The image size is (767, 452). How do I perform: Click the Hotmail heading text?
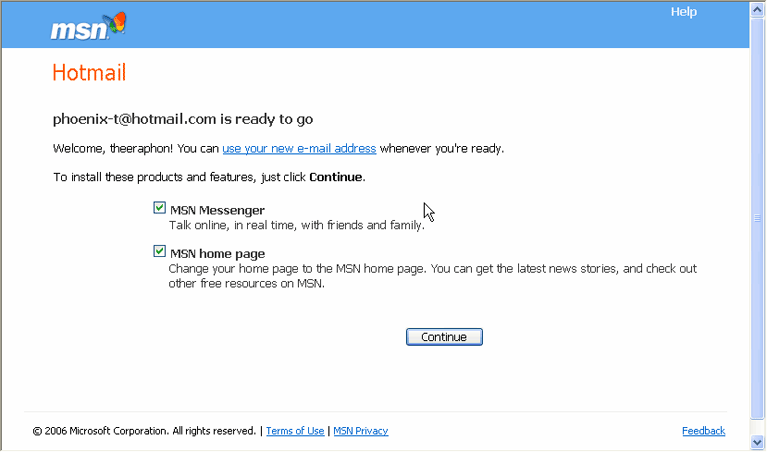click(89, 73)
